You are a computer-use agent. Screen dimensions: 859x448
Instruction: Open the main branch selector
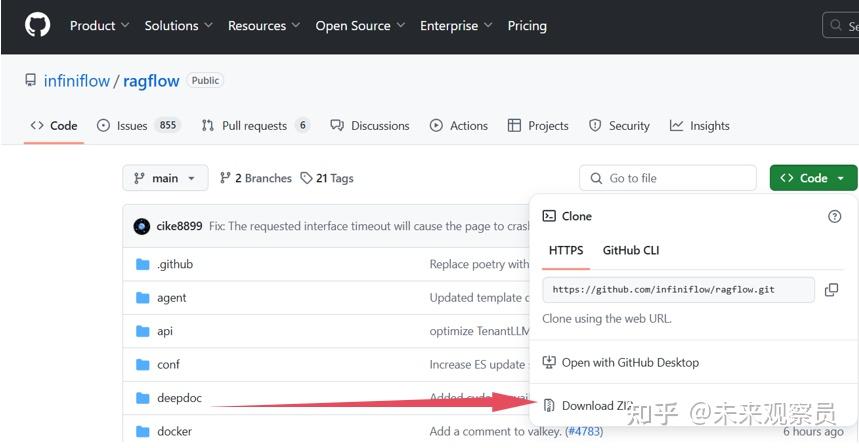click(165, 178)
